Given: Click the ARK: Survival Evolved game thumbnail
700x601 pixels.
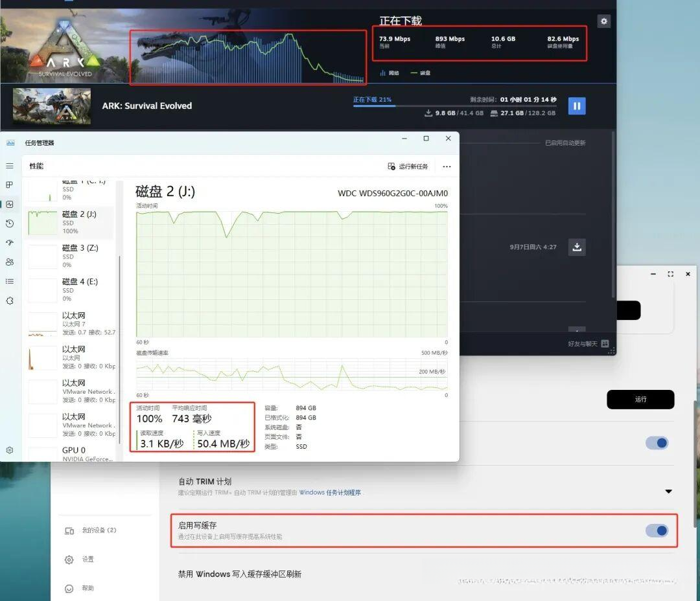Looking at the screenshot, I should pos(52,106).
